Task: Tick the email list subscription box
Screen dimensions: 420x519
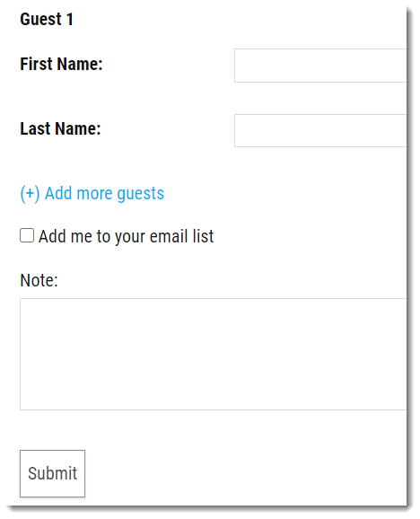Action: click(27, 235)
